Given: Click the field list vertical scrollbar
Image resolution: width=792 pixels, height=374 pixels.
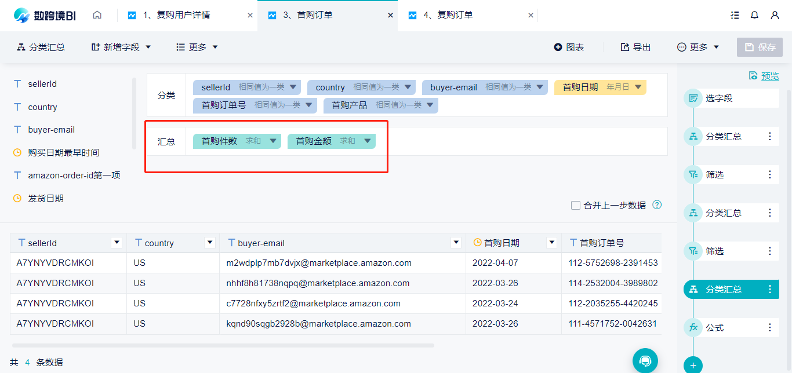Looking at the screenshot, I should (134, 113).
